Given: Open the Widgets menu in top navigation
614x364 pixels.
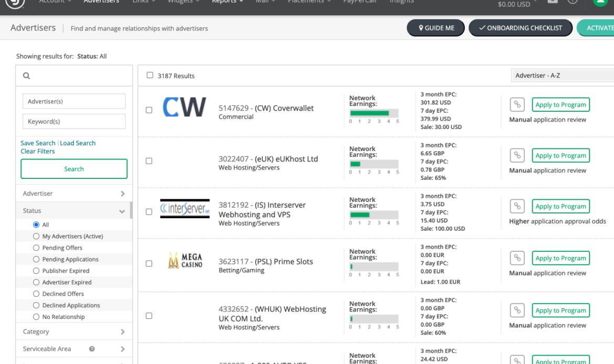Looking at the screenshot, I should tap(183, 2).
